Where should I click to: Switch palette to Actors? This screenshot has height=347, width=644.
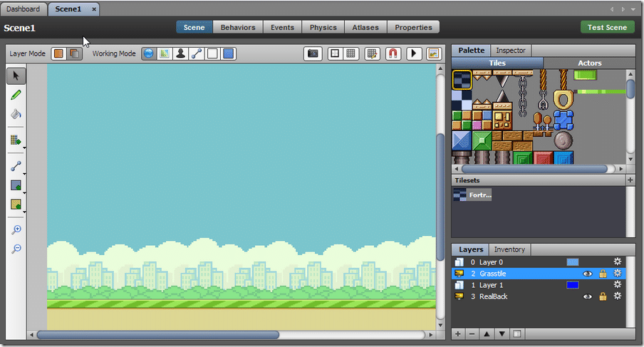point(589,63)
